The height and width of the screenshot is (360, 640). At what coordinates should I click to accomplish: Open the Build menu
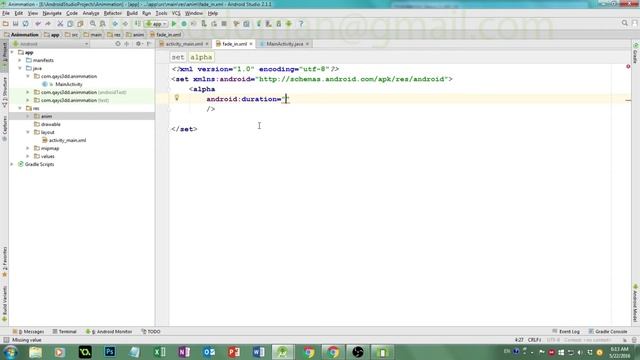(x=132, y=13)
